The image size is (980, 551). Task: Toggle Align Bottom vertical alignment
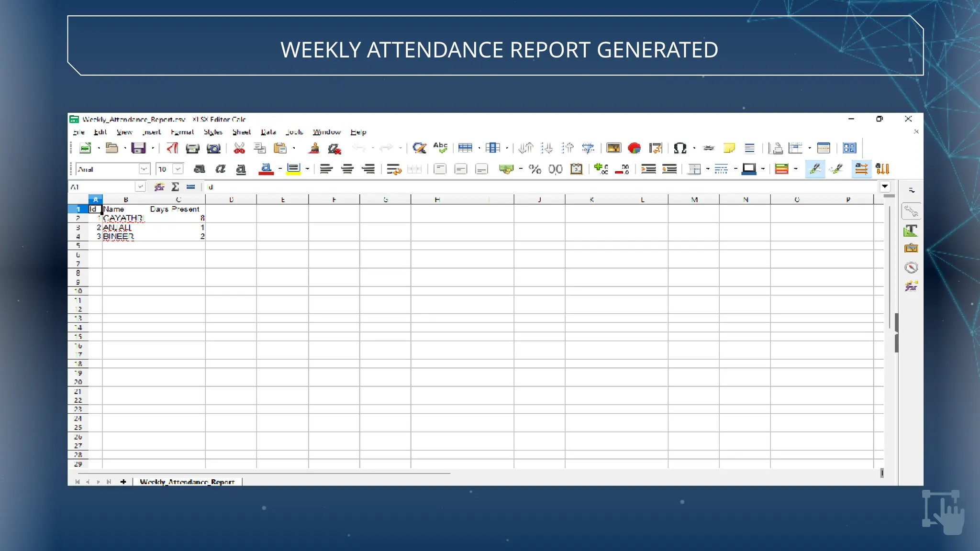[481, 169]
